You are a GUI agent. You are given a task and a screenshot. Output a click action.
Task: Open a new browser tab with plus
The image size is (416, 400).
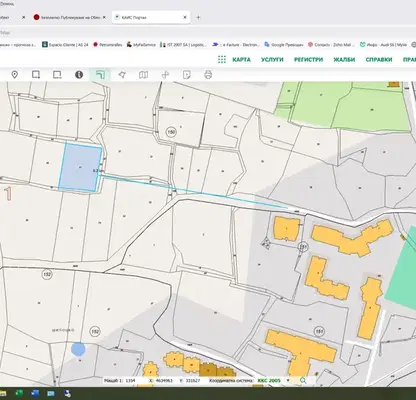(x=198, y=17)
